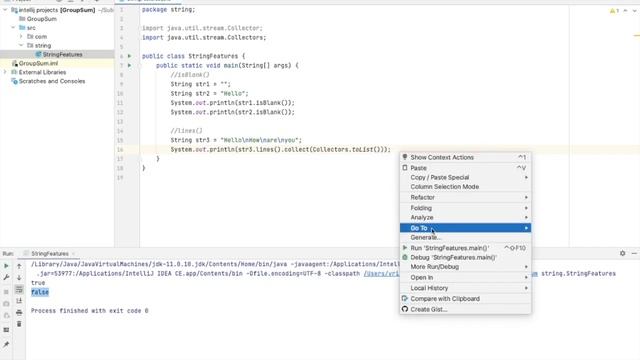Click the '//isBlank()' comment line
This screenshot has height=360, width=640.
pyautogui.click(x=190, y=75)
